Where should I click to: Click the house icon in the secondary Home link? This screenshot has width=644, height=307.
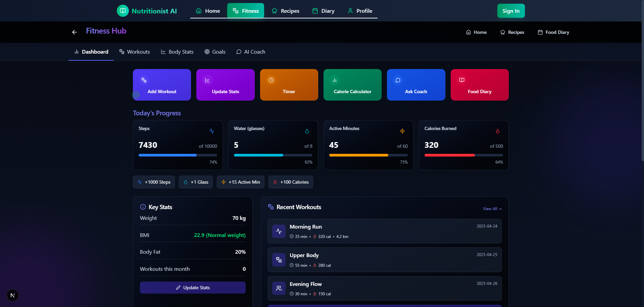click(x=468, y=32)
